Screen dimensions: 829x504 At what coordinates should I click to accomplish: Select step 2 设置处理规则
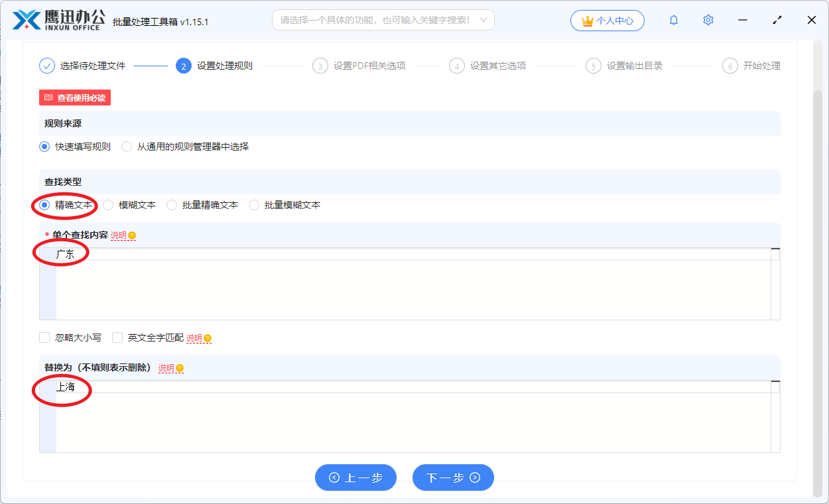pyautogui.click(x=214, y=66)
